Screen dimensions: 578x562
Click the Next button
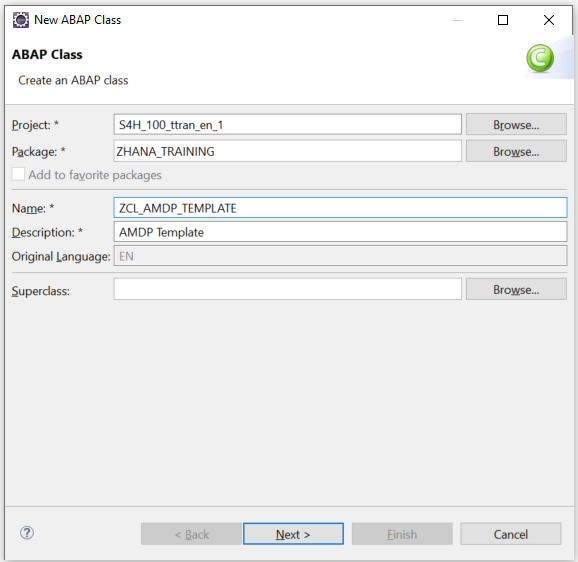293,534
